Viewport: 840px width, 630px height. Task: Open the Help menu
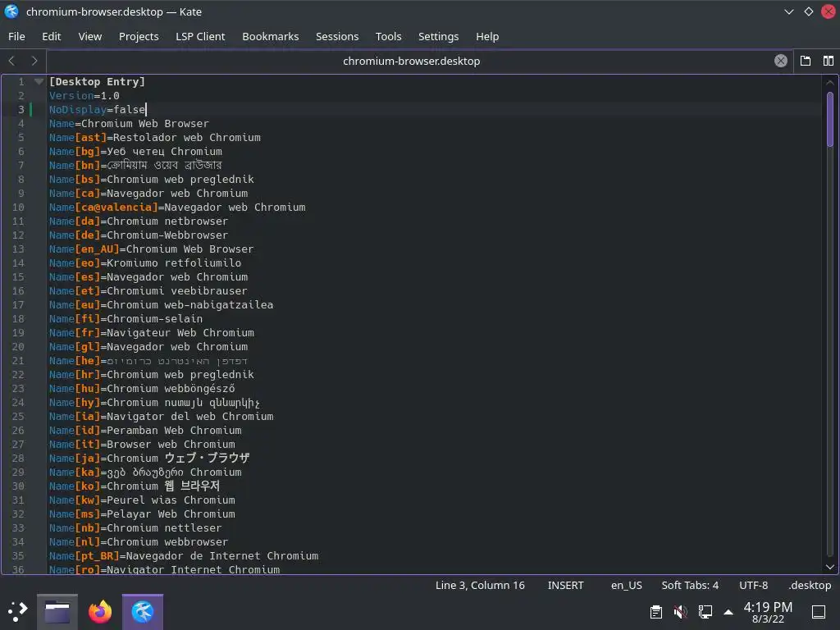pyautogui.click(x=487, y=36)
